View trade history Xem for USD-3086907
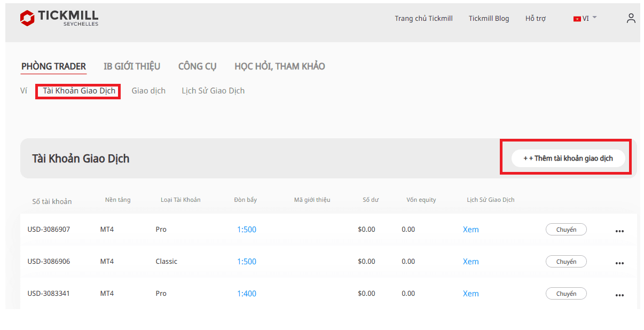This screenshot has width=644, height=330. tap(470, 230)
